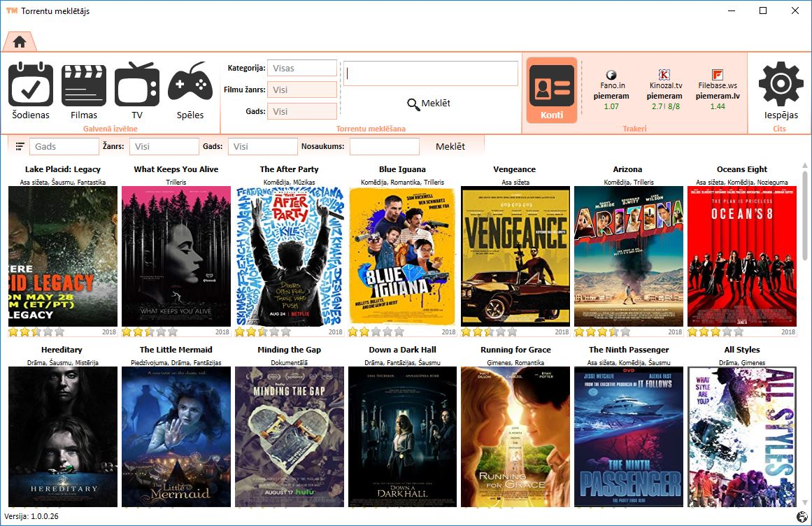Open the sort-by Gads combo box
The width and height of the screenshot is (812, 526).
point(64,146)
